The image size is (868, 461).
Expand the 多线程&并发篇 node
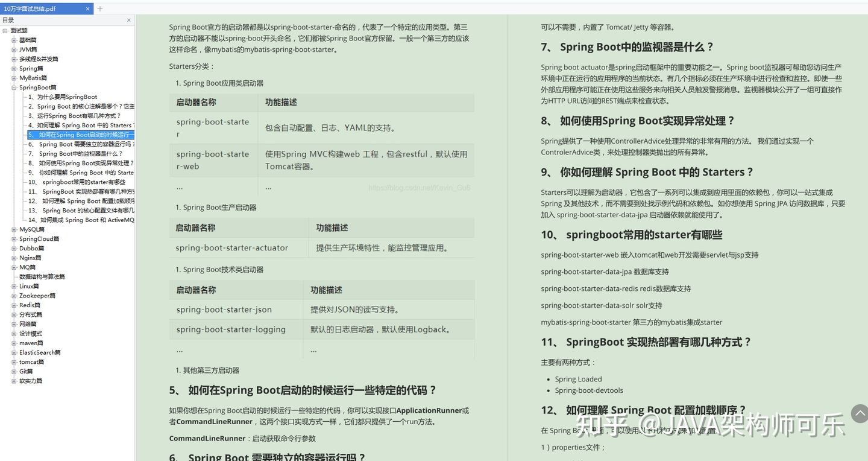click(14, 59)
